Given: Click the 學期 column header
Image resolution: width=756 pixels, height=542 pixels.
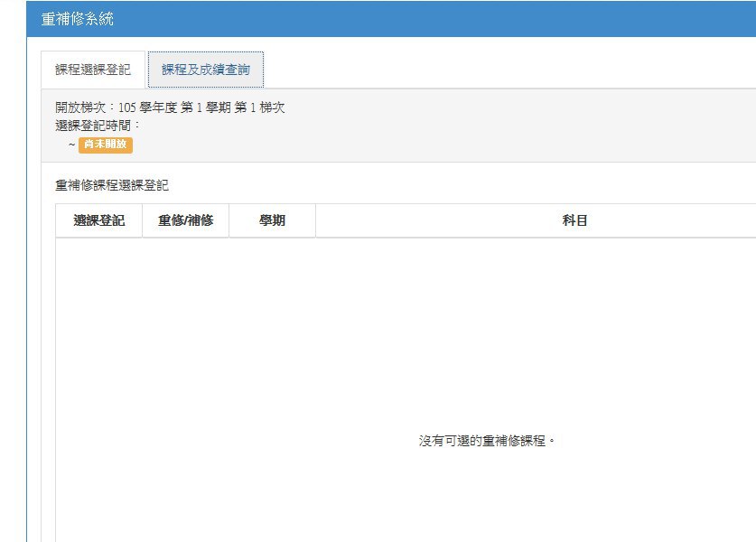Looking at the screenshot, I should click(272, 220).
